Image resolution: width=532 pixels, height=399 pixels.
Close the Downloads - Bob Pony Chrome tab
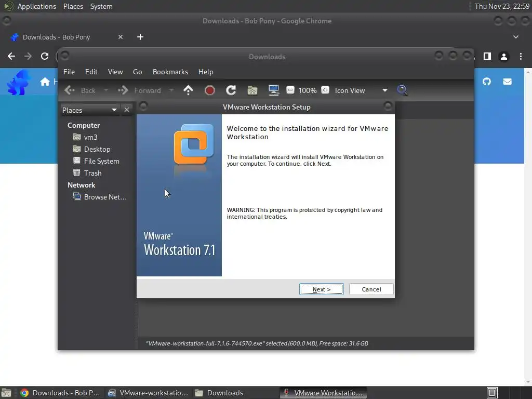(121, 37)
